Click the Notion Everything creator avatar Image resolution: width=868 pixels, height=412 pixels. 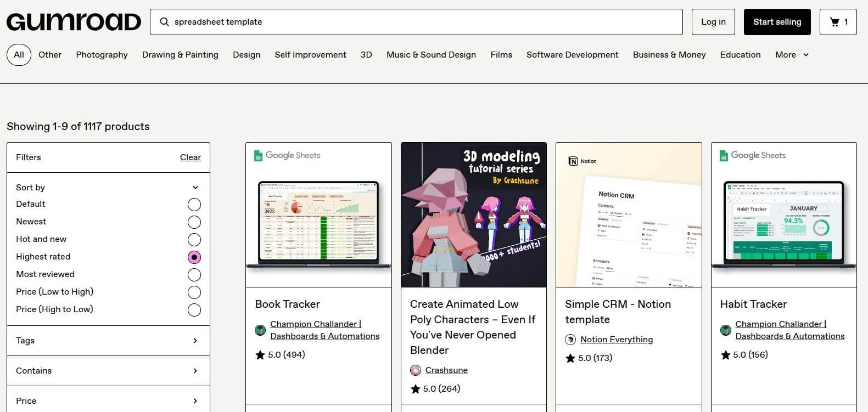[570, 340]
